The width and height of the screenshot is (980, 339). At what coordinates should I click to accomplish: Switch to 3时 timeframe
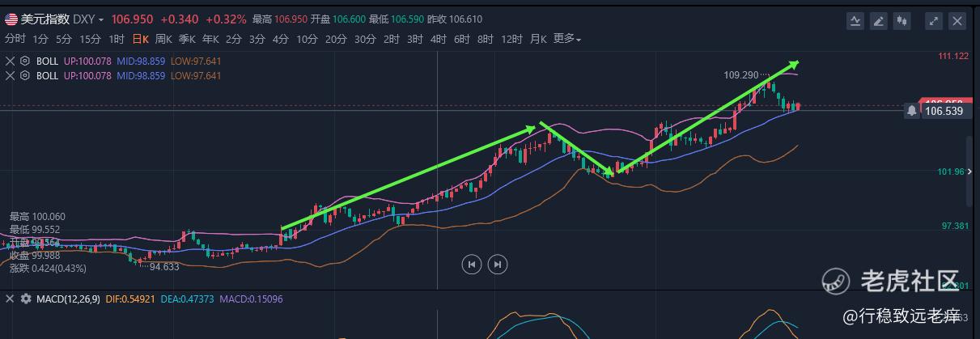point(415,38)
